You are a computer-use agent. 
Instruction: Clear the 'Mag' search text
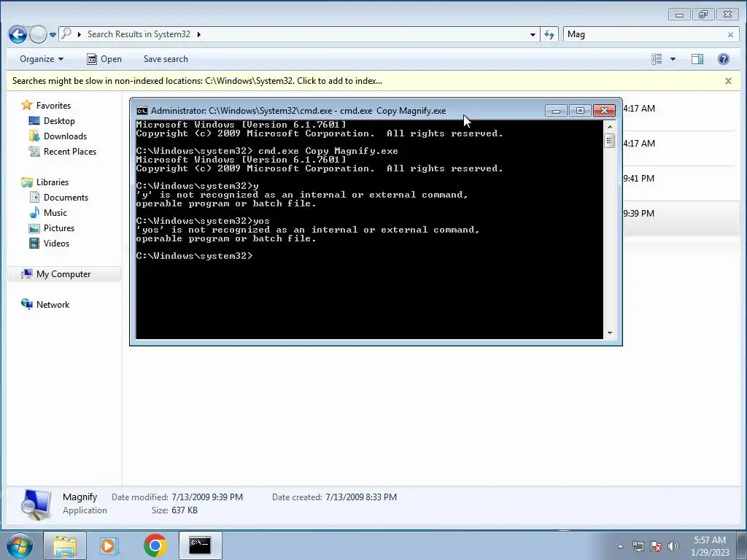pyautogui.click(x=730, y=35)
